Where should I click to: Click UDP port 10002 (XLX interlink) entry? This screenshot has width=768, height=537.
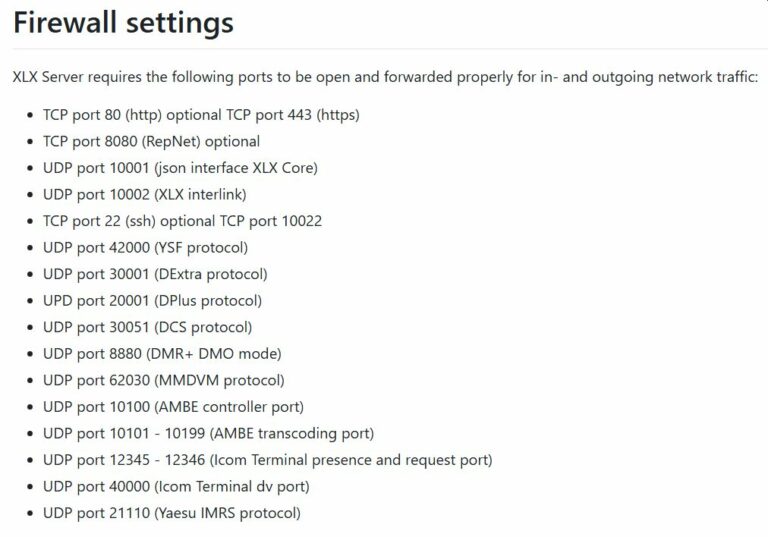point(144,195)
